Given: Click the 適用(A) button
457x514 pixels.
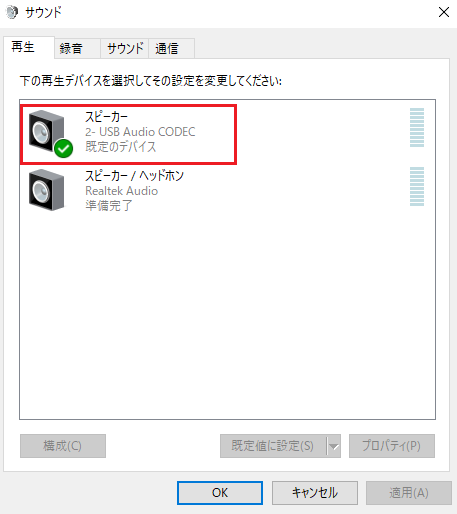Looking at the screenshot, I should pyautogui.click(x=409, y=493).
